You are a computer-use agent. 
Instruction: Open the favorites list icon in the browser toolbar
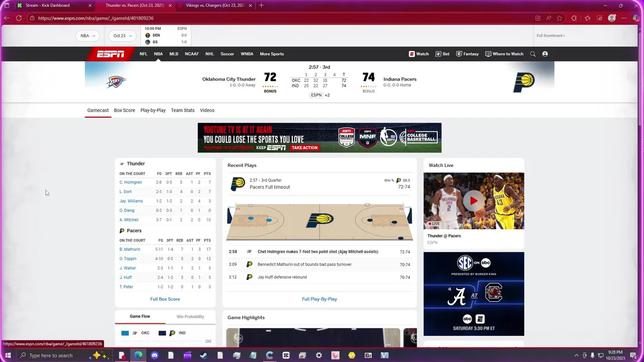[x=588, y=18]
